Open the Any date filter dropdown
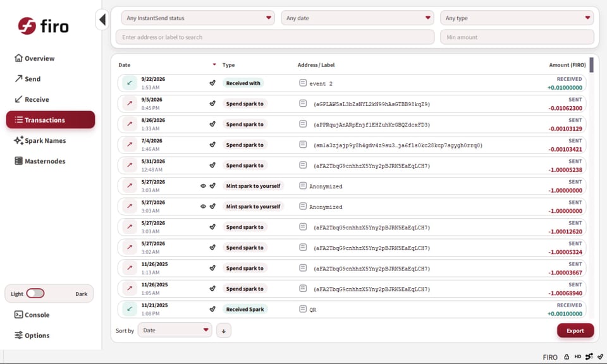607x364 pixels. [357, 18]
